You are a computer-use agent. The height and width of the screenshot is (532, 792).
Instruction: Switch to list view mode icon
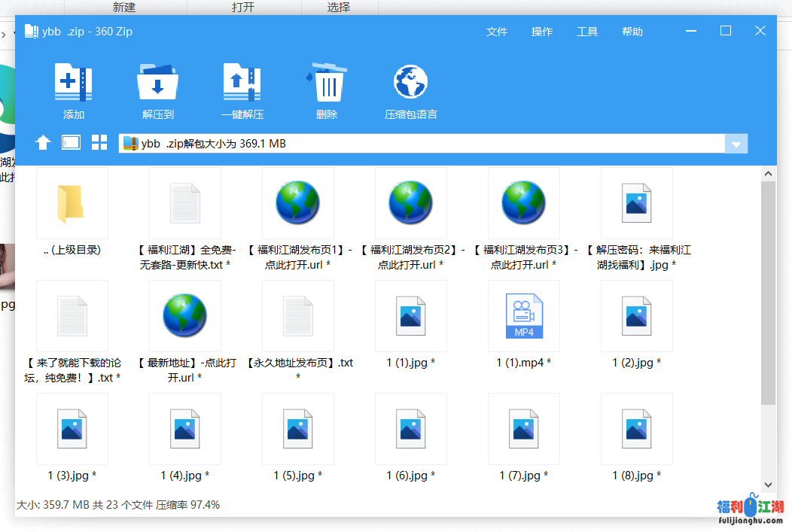[x=71, y=143]
